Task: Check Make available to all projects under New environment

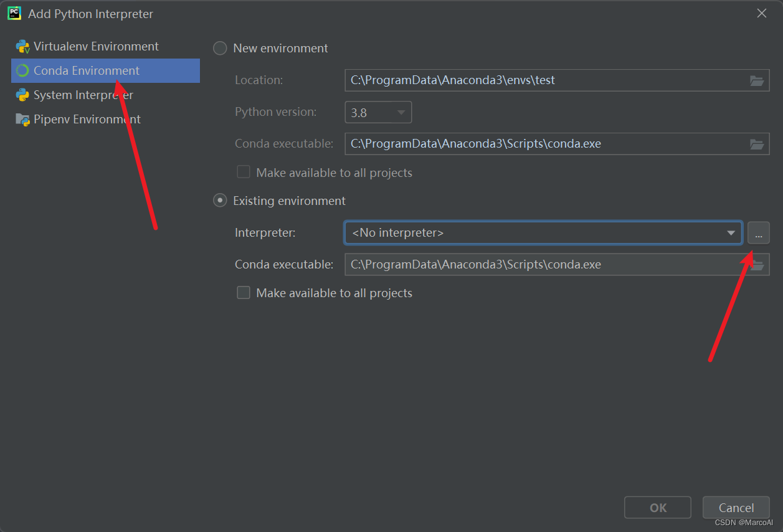Action: [244, 172]
